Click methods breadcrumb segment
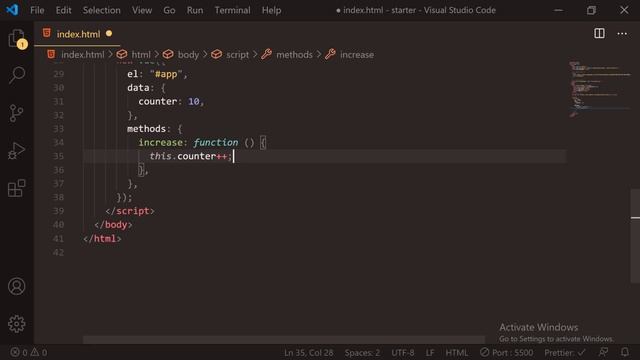 (x=294, y=55)
